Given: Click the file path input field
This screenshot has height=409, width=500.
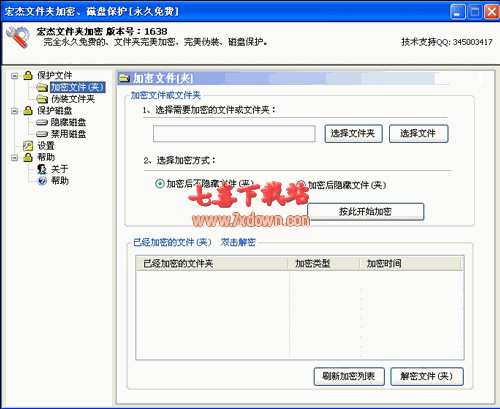Looking at the screenshot, I should 234,134.
